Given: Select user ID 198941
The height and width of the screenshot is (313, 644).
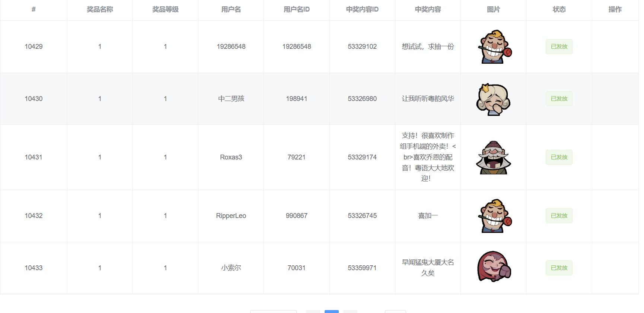Looking at the screenshot, I should 296,99.
